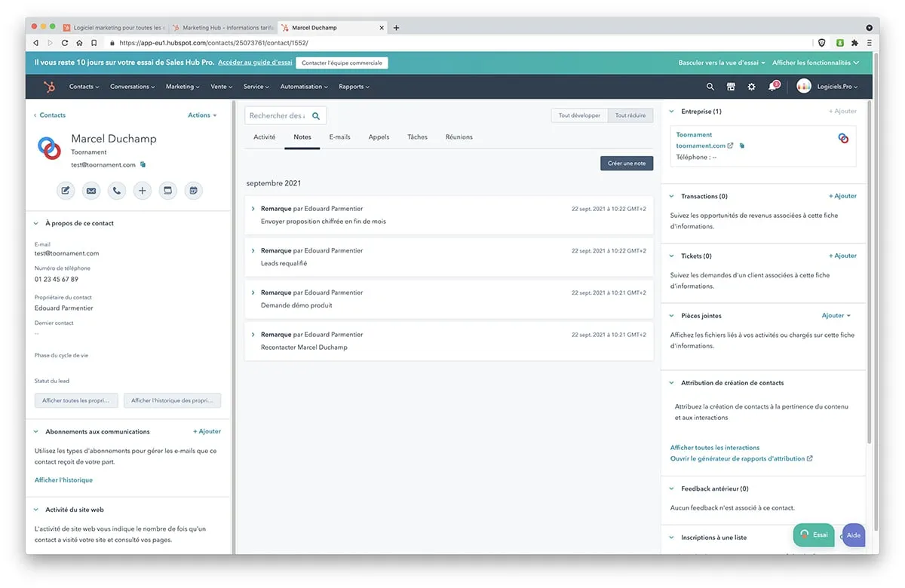Open the browser extensions puzzle icon
Screen dimensions: 905x588
tap(854, 43)
